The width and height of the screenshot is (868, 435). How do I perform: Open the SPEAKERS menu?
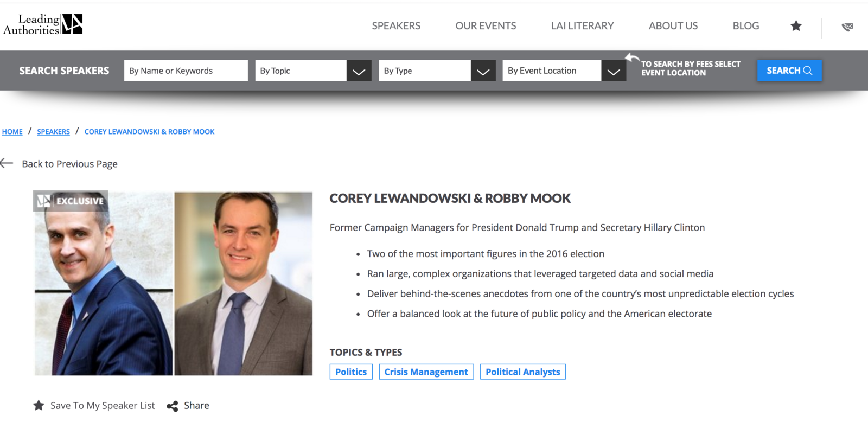tap(396, 26)
